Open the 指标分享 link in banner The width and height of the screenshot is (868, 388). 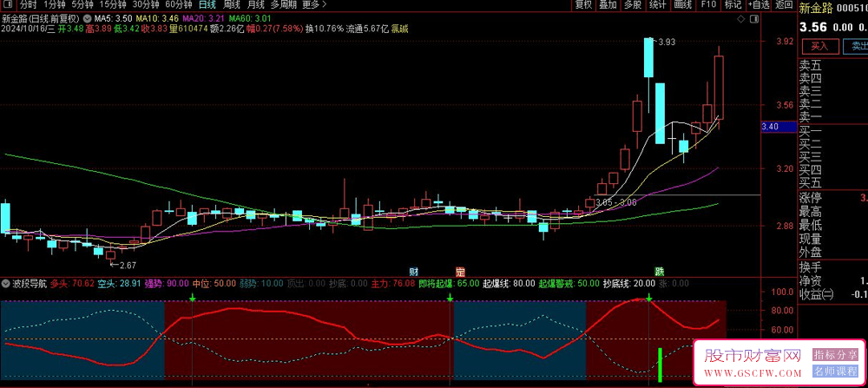coord(835,354)
